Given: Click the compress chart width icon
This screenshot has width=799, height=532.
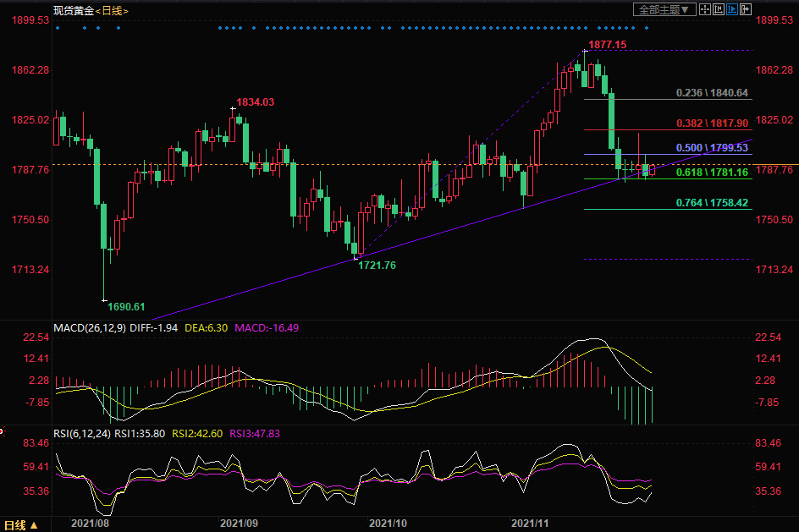Looking at the screenshot, I should 719,9.
